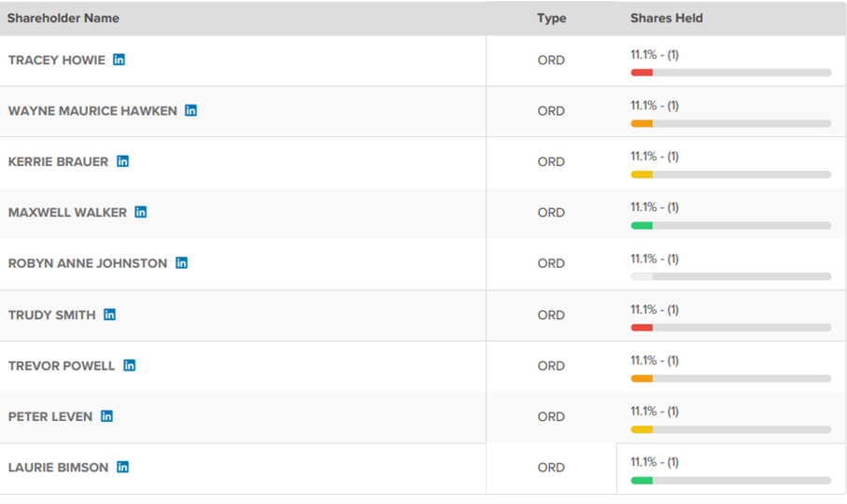This screenshot has width=847, height=504.
Task: Open the PETER LEVEN shareholder name
Action: [x=50, y=416]
